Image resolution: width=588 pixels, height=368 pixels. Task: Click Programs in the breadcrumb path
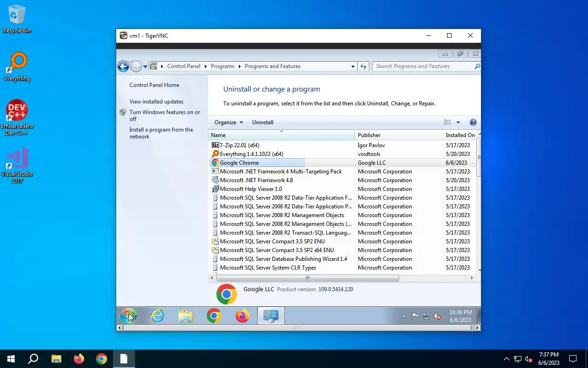pos(222,66)
